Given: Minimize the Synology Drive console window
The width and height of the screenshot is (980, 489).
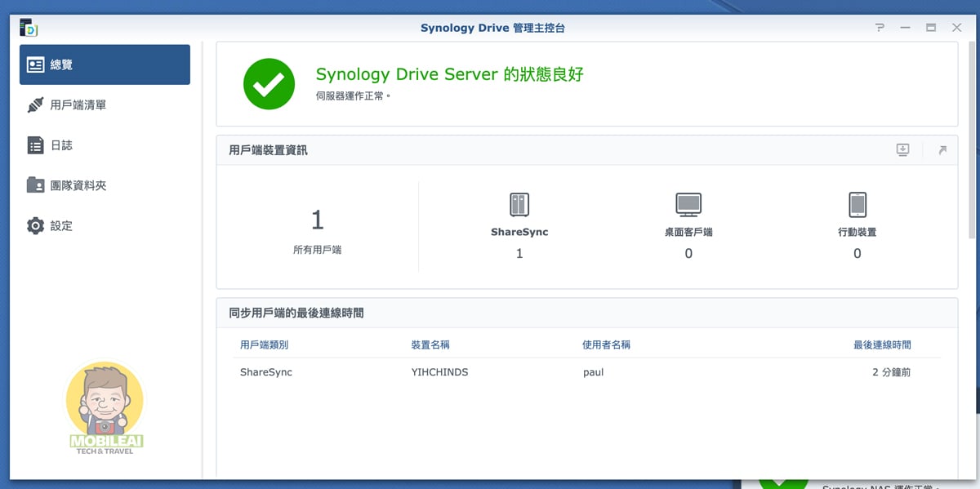Looking at the screenshot, I should point(905,28).
